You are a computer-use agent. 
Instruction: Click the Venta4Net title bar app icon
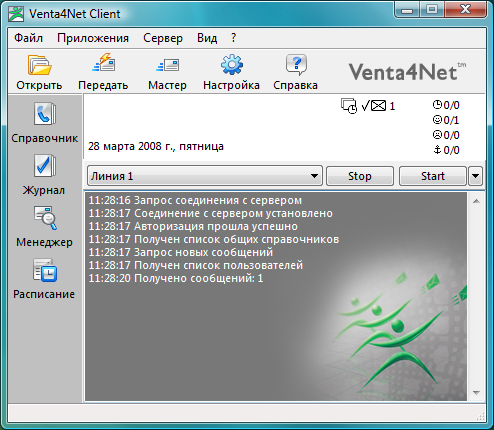(16, 14)
